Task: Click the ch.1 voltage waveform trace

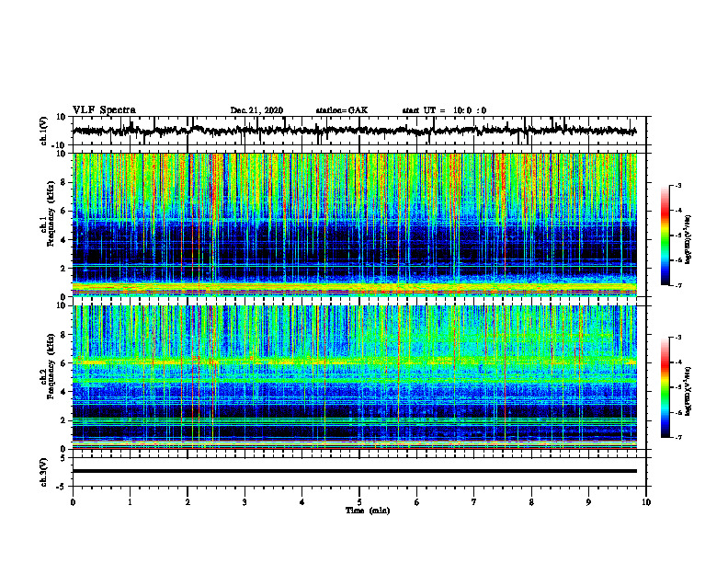Action: point(354,131)
